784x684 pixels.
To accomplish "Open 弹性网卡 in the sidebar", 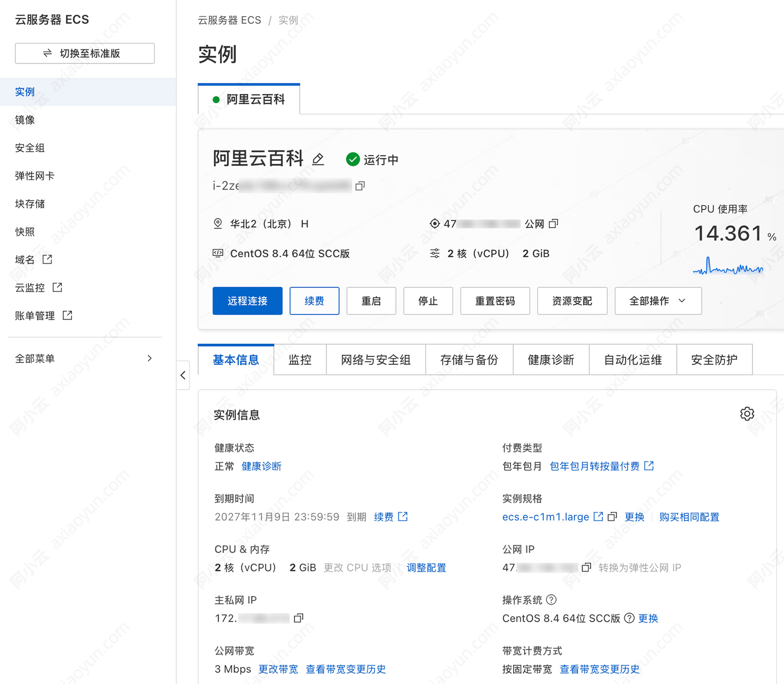I will 88,176.
